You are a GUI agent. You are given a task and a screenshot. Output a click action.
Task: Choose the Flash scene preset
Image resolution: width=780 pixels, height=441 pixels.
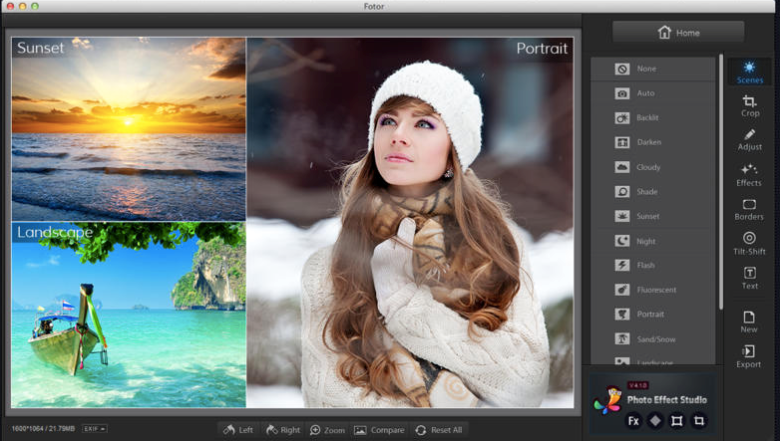653,265
